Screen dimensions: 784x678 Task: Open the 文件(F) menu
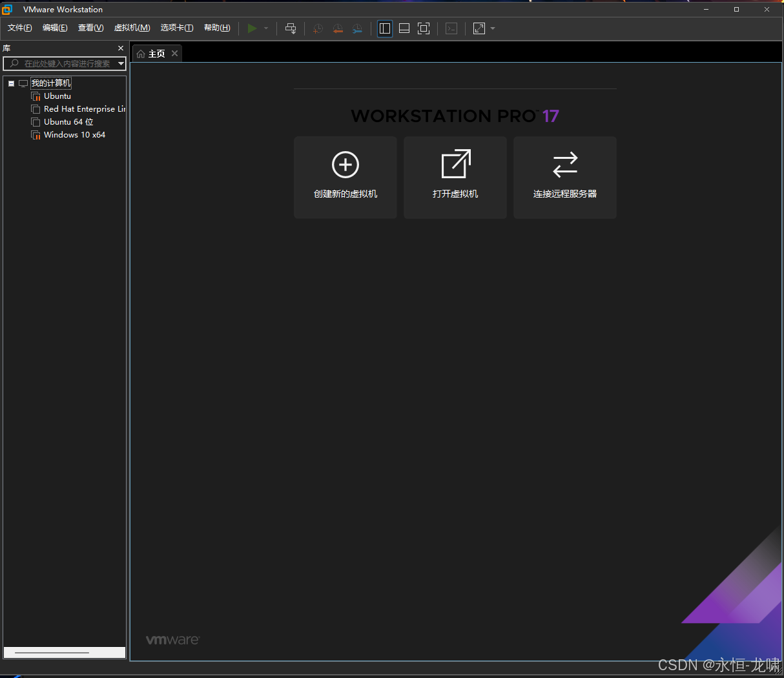(20, 28)
